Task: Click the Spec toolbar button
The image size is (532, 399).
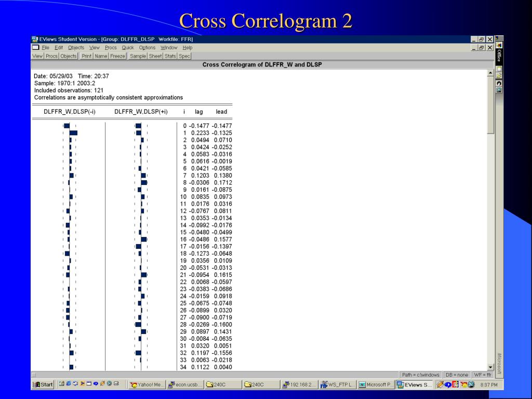Action: pyautogui.click(x=184, y=56)
